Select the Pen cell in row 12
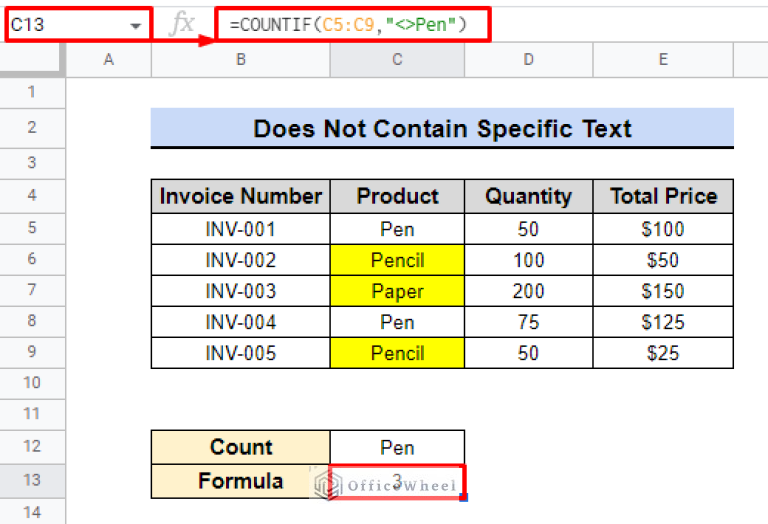Image resolution: width=768 pixels, height=524 pixels. (x=397, y=447)
